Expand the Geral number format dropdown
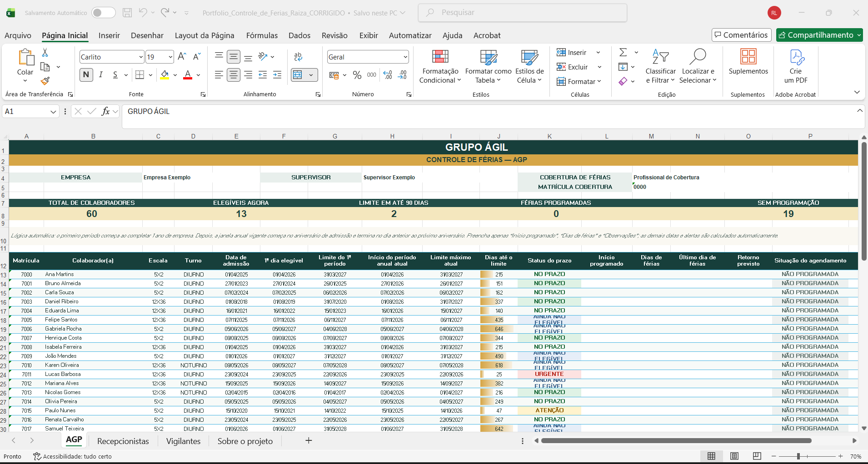868x464 pixels. click(x=405, y=57)
